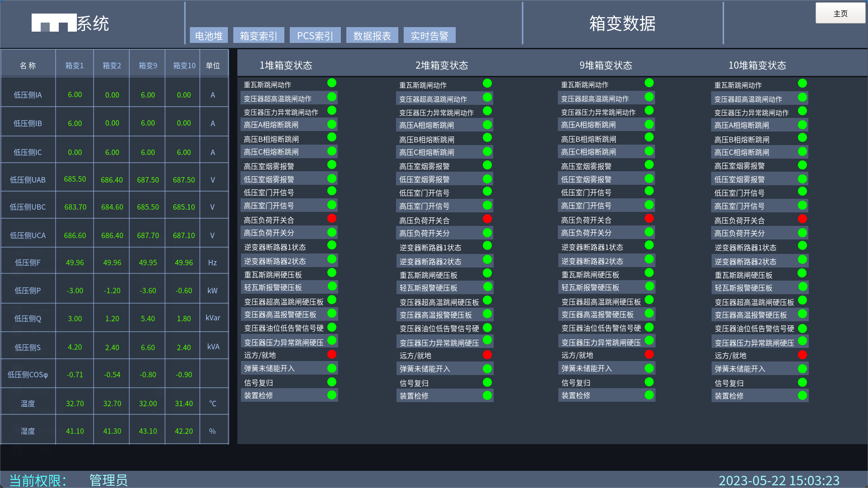Toggle the 高压负荷开关分 light in 1堆
Viewport: 868px width, 488px height.
point(332,232)
